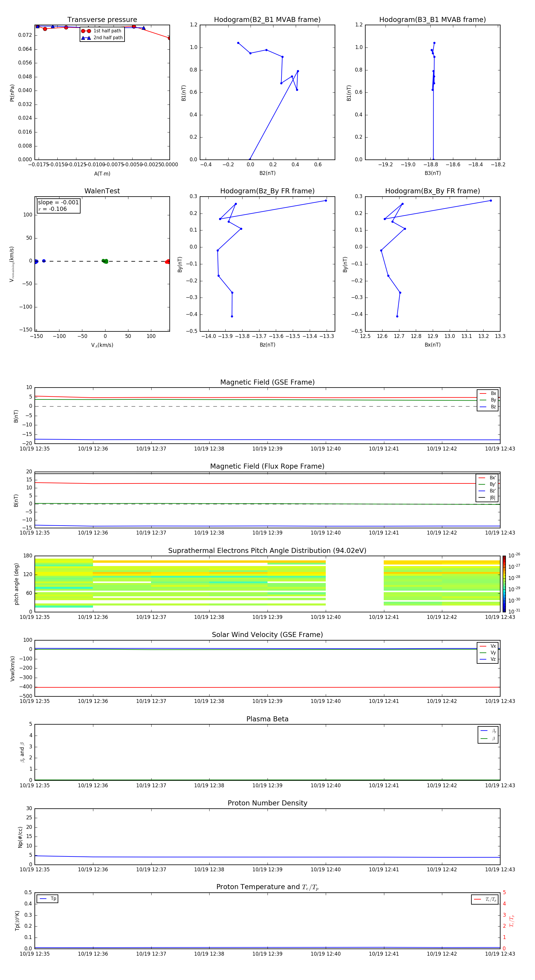
Task: Click 'Hodogram(B3_B1 MVAB frame)' title
Action: pos(432,20)
